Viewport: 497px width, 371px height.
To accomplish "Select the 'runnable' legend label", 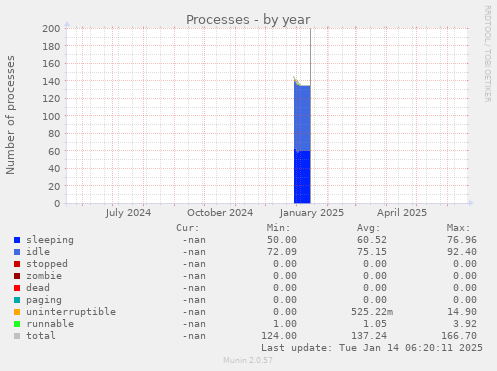I will click(50, 324).
